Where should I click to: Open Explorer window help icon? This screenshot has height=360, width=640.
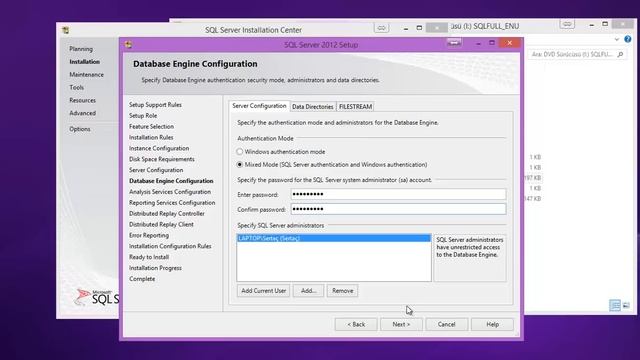628,39
